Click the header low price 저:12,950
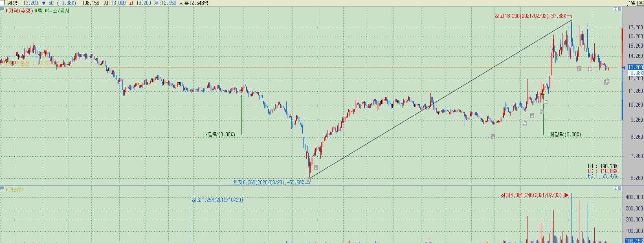The width and height of the screenshot is (644, 243). [x=165, y=3]
